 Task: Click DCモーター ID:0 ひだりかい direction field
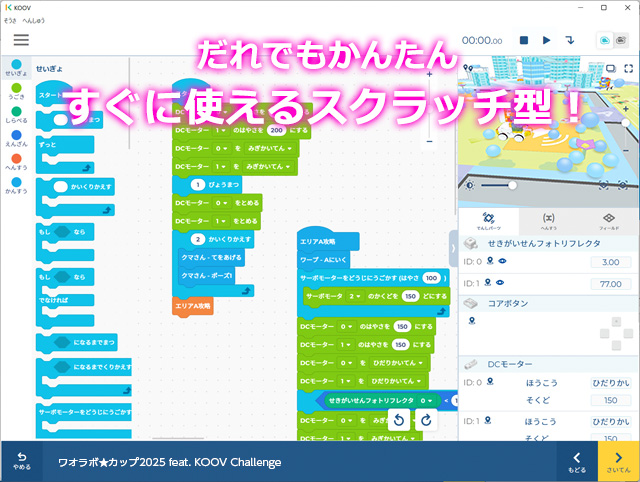611,383
